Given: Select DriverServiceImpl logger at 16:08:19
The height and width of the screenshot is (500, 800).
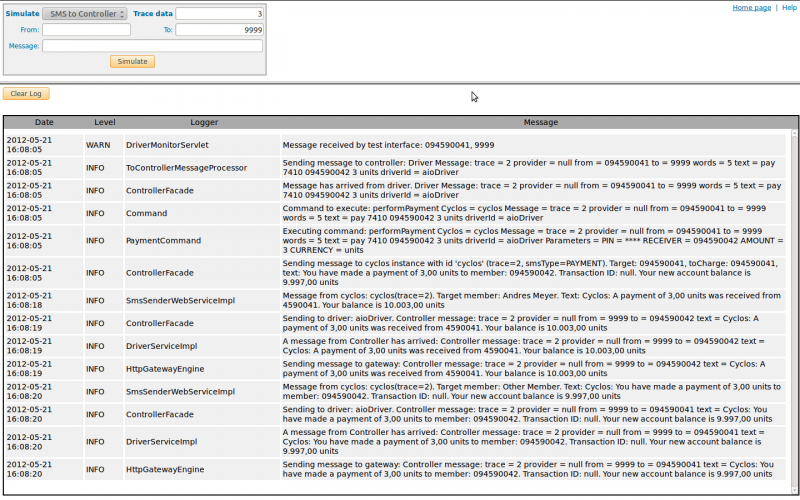Looking at the screenshot, I should 162,346.
